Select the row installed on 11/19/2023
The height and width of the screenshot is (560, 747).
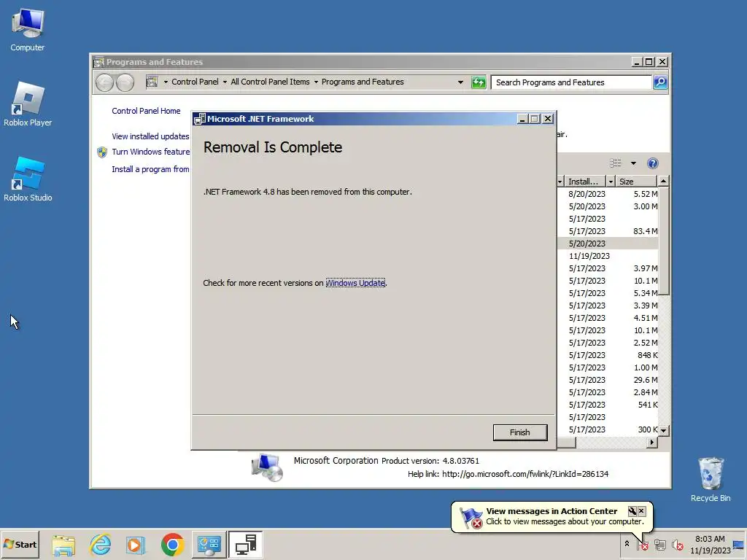[608, 256]
